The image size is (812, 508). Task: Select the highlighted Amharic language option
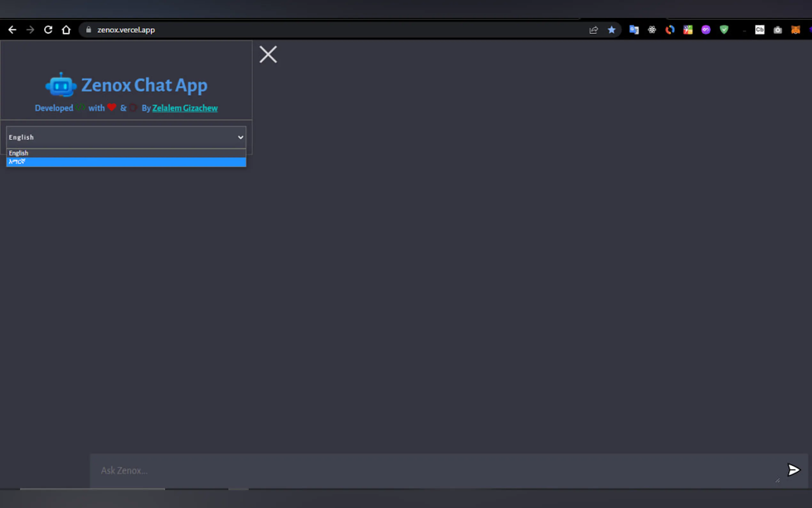126,162
